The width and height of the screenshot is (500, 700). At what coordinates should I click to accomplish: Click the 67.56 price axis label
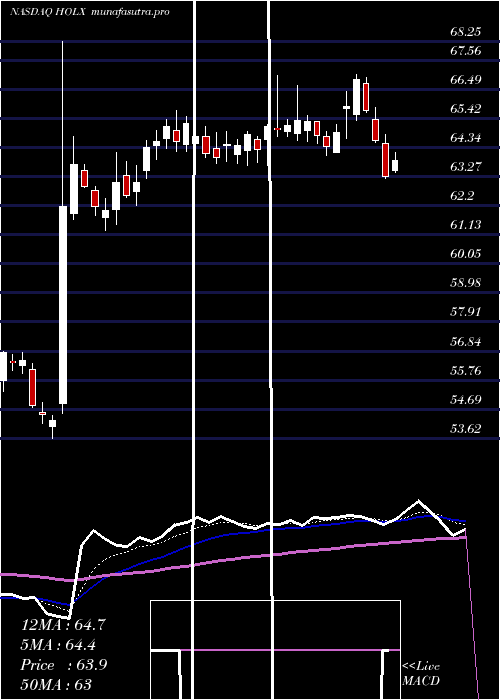pyautogui.click(x=466, y=51)
